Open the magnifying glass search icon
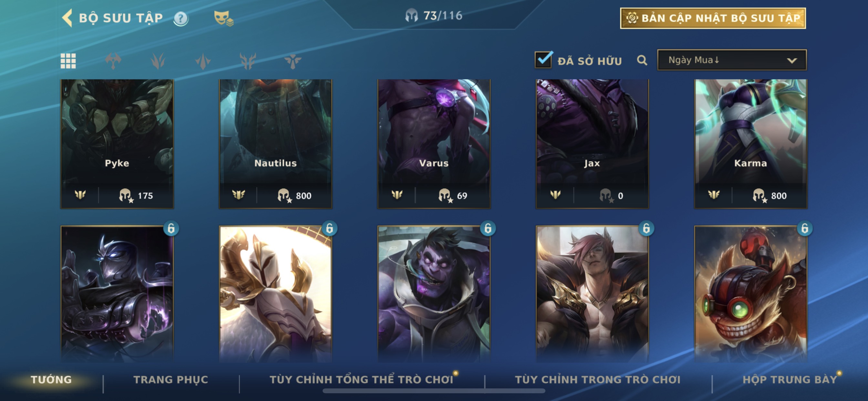Screen dimensions: 868x401 (642, 60)
